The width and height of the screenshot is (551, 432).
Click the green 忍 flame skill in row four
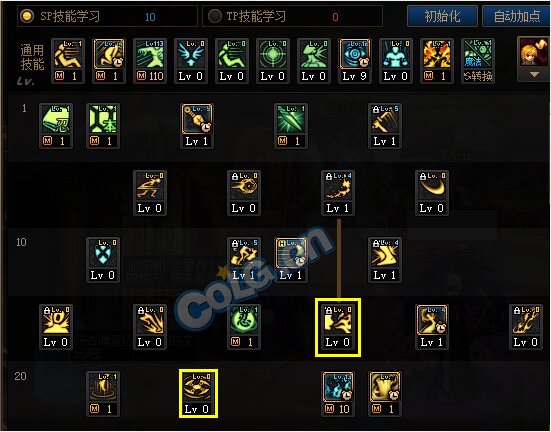click(244, 327)
